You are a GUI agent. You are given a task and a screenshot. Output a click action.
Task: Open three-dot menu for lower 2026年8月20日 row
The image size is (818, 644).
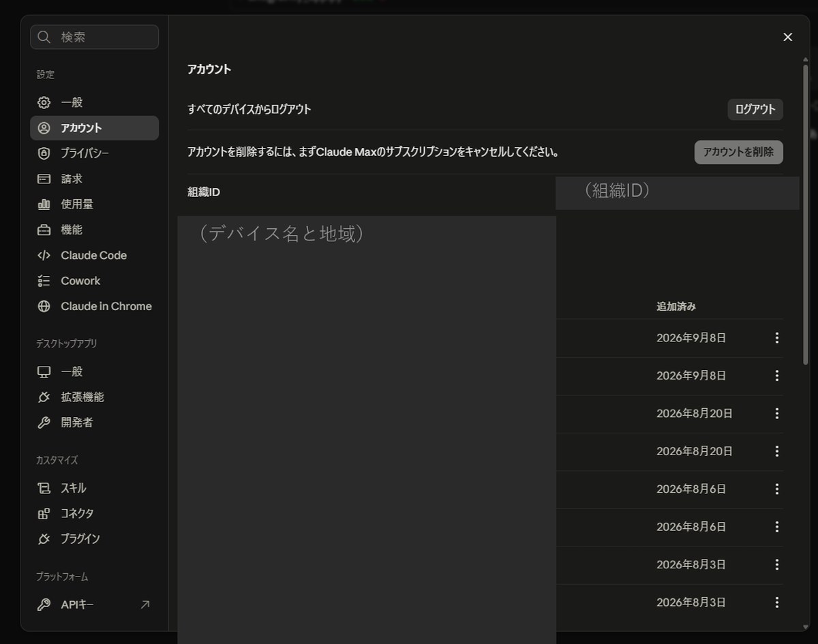pyautogui.click(x=776, y=451)
